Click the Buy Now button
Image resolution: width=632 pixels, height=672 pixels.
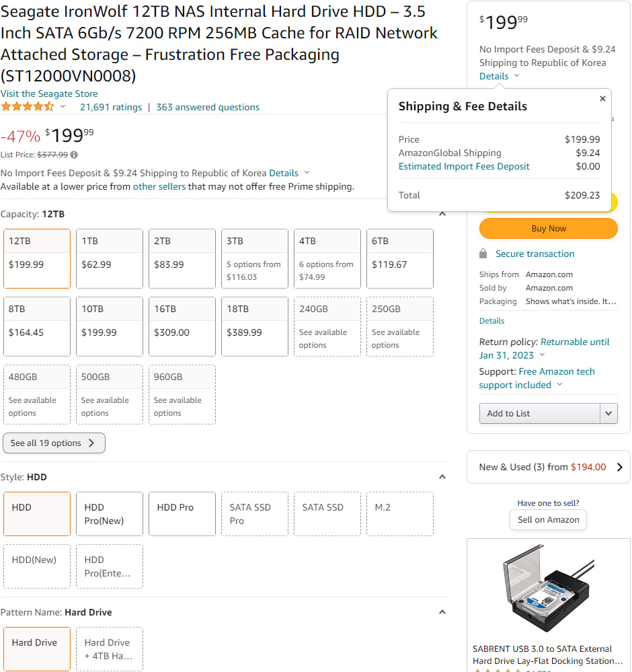pyautogui.click(x=549, y=229)
